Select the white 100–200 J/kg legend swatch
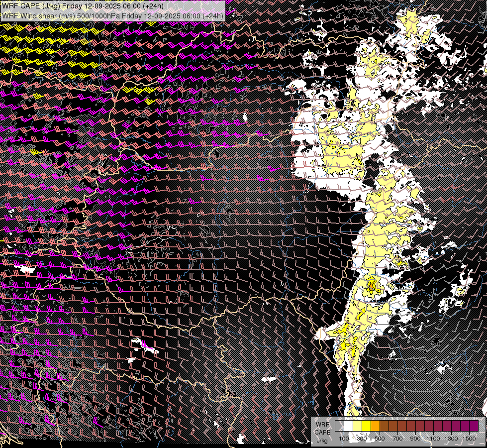Image resolution: width=487 pixels, height=448 pixels. click(349, 426)
